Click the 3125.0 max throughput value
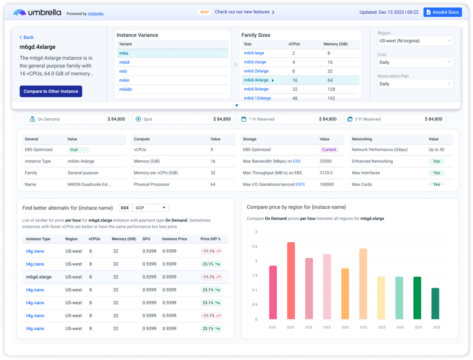This screenshot has height=360, width=473. 326,173
